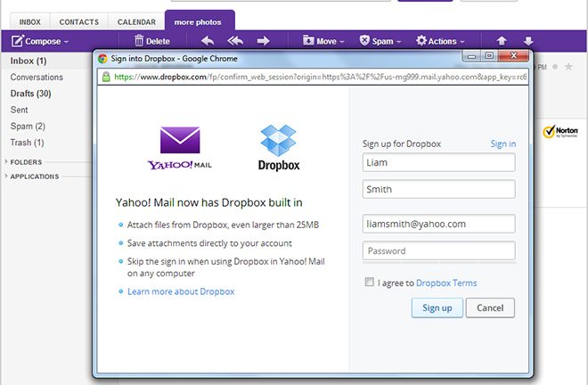Select the 'more photos' tab
Viewport: 588px width, 385px height.
200,21
